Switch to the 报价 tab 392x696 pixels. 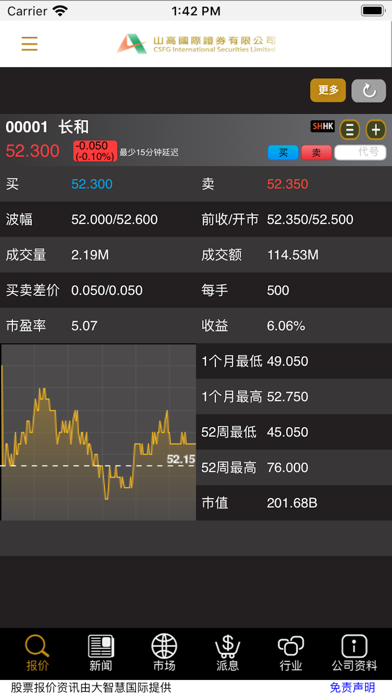[x=37, y=652]
